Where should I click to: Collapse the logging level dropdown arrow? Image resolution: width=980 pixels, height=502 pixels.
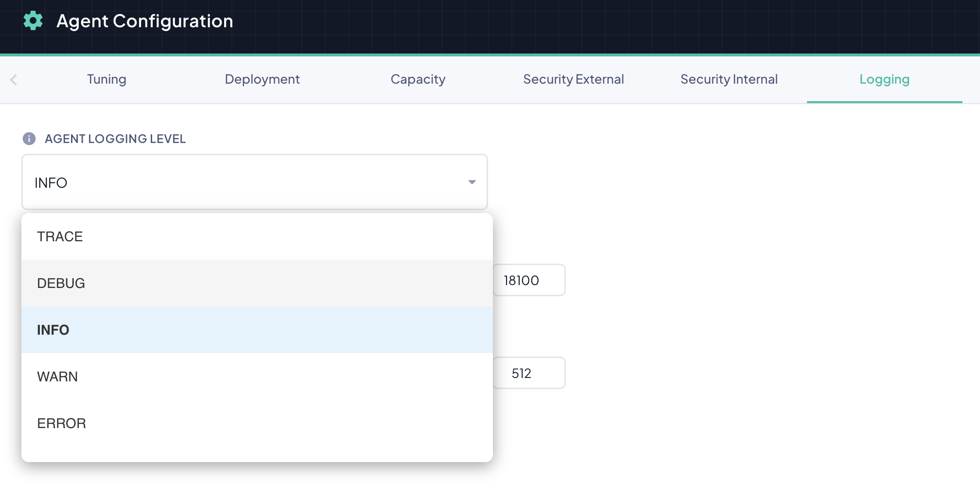point(472,182)
